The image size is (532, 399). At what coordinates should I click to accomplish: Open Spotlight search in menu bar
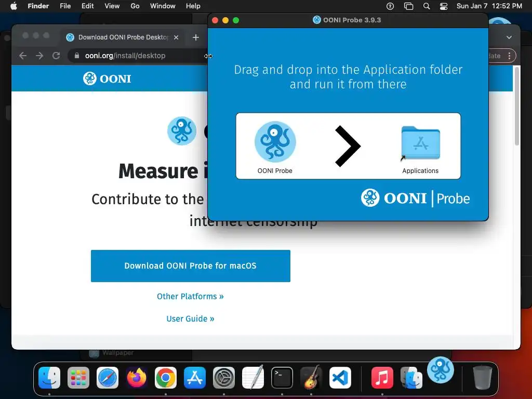point(427,6)
